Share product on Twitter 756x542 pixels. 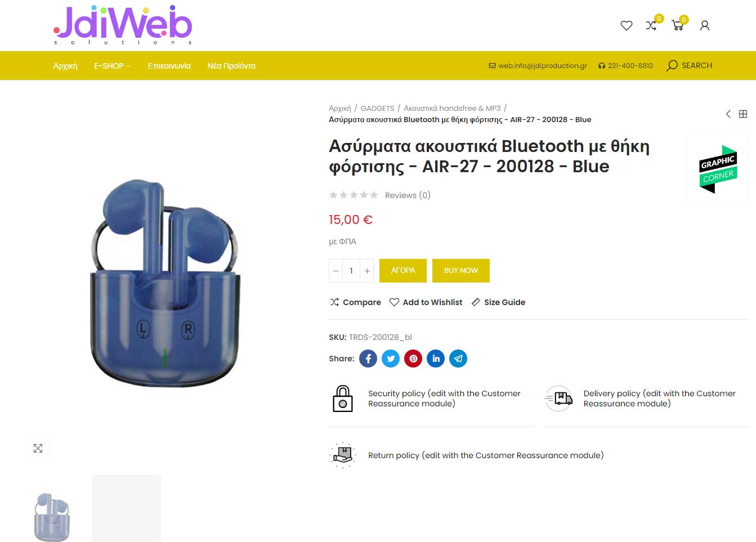[x=391, y=359]
